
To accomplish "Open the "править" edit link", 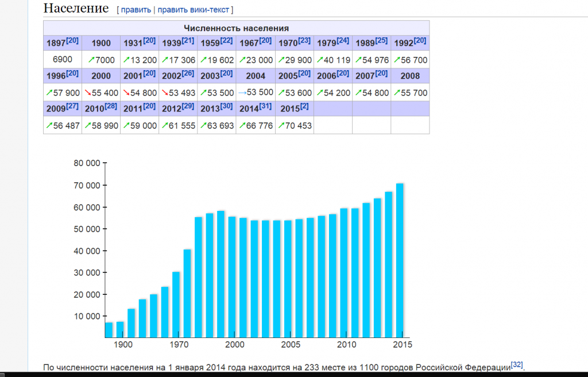I will click(x=136, y=10).
